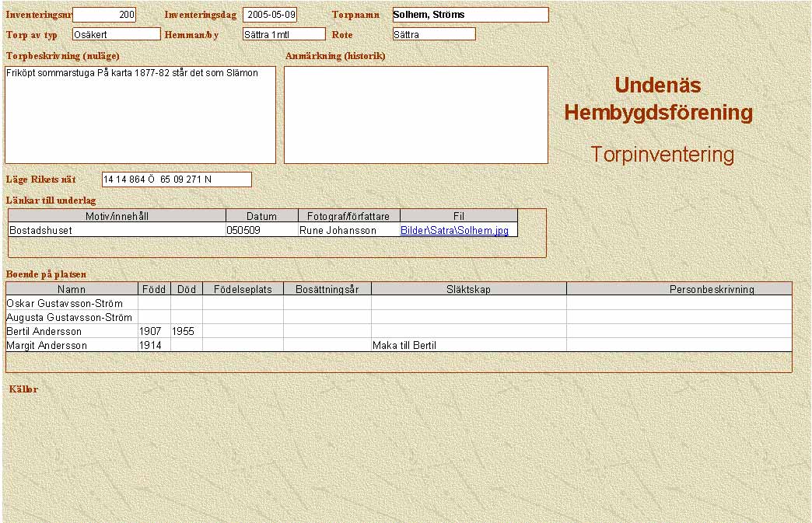
Task: Click the empty Anmärkning (historik) text box
Action: click(415, 115)
